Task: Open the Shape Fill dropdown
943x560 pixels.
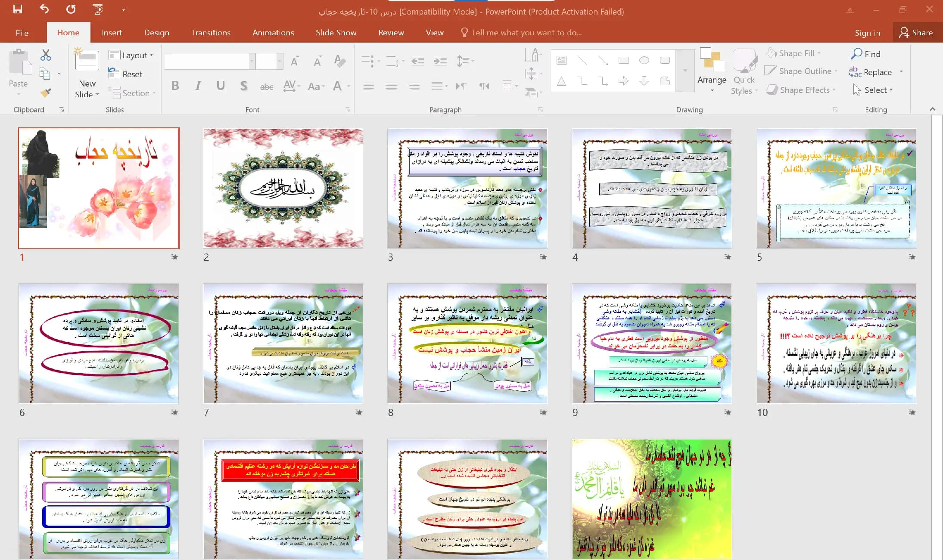Action: tap(794, 53)
